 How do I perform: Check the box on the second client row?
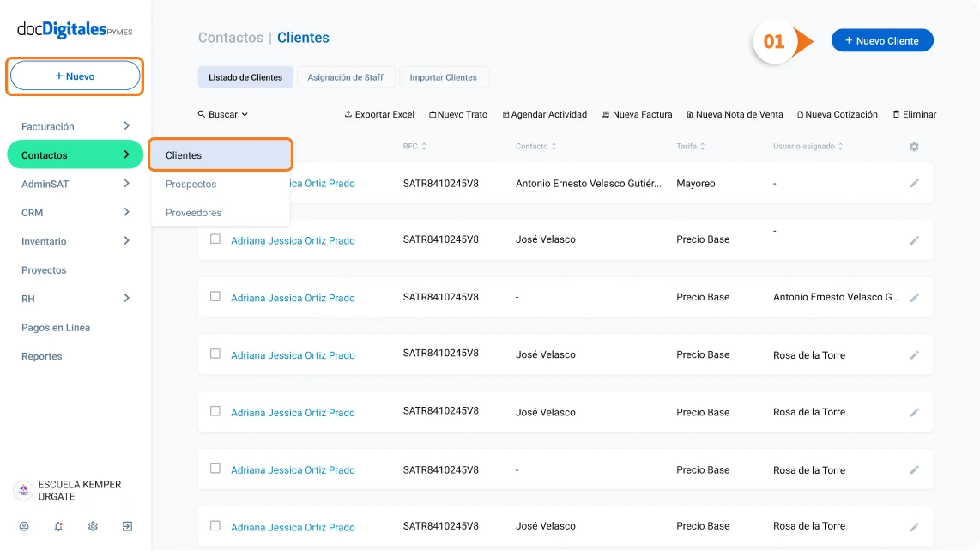[215, 239]
